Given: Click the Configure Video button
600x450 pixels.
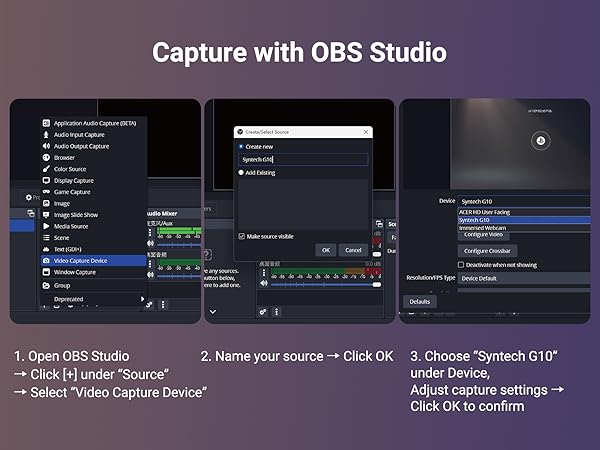Looking at the screenshot, I should click(483, 235).
